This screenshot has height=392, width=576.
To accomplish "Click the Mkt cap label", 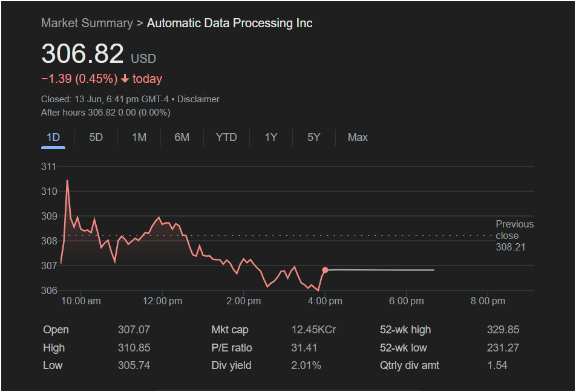I will click(230, 330).
